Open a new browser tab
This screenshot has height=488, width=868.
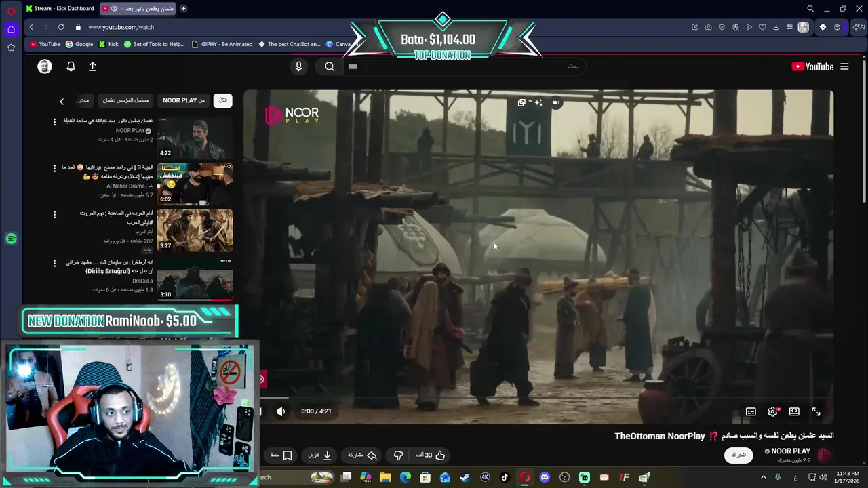click(x=183, y=9)
